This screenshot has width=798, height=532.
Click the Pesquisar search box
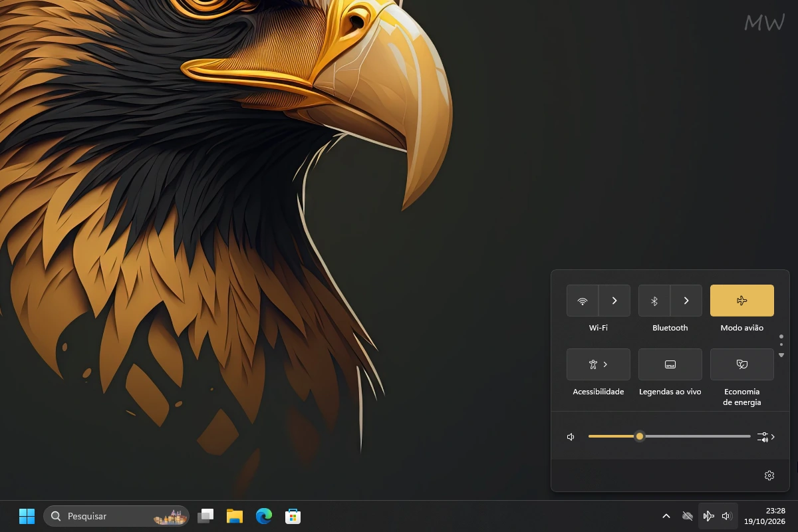[116, 516]
